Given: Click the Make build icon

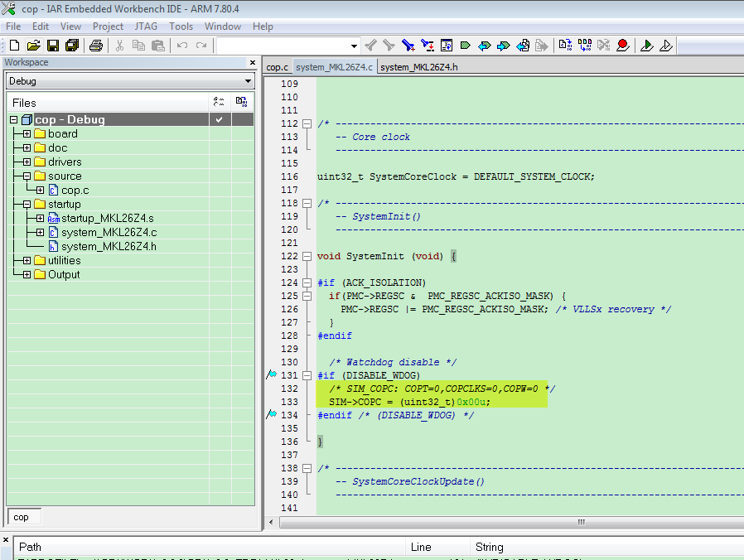Looking at the screenshot, I should 585,46.
